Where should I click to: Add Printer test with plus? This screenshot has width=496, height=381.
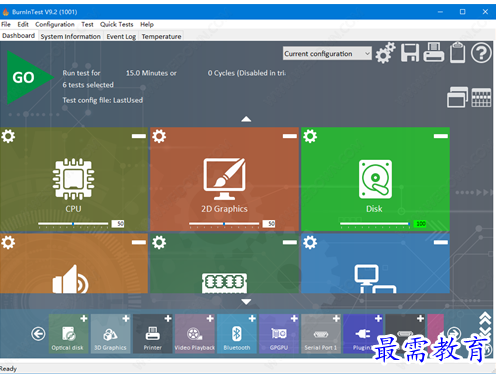coord(168,319)
